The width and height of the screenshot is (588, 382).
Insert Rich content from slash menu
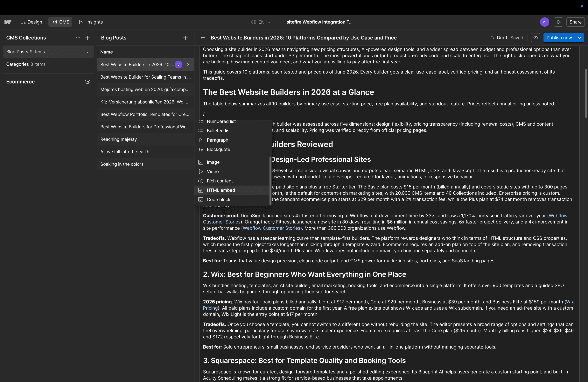(232, 181)
